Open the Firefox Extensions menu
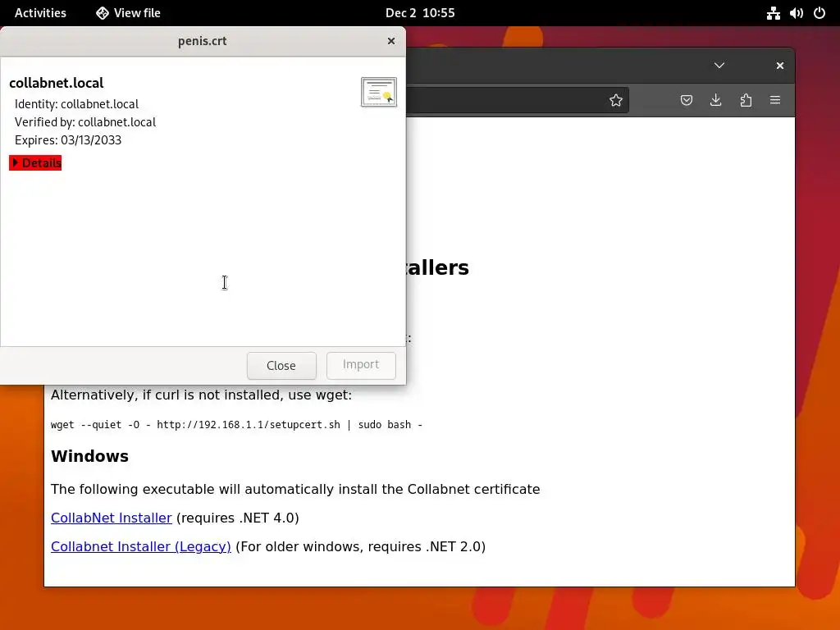Image resolution: width=840 pixels, height=630 pixels. 746,100
